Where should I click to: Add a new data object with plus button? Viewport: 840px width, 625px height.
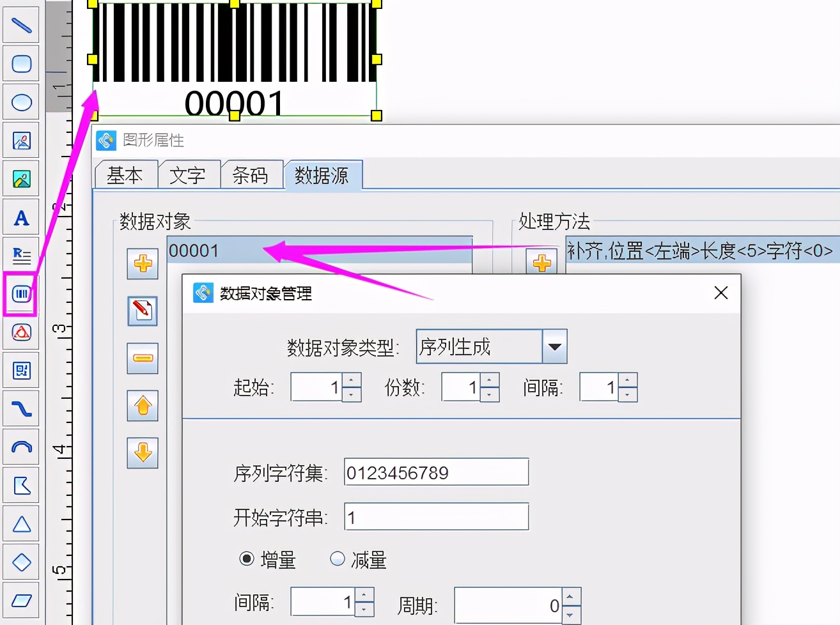(x=143, y=263)
